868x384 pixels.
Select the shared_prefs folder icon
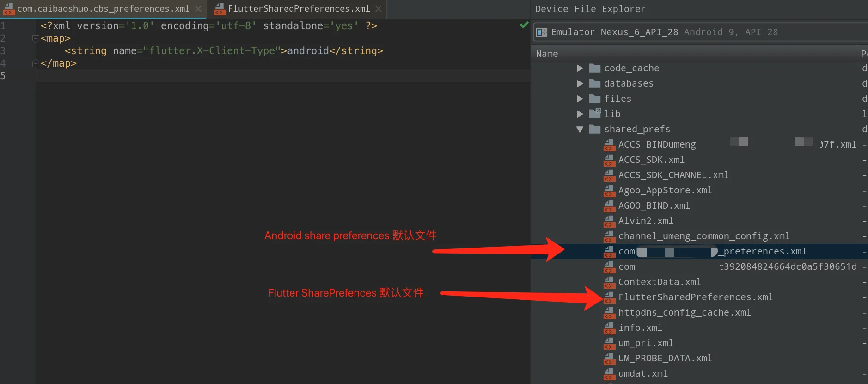click(595, 130)
